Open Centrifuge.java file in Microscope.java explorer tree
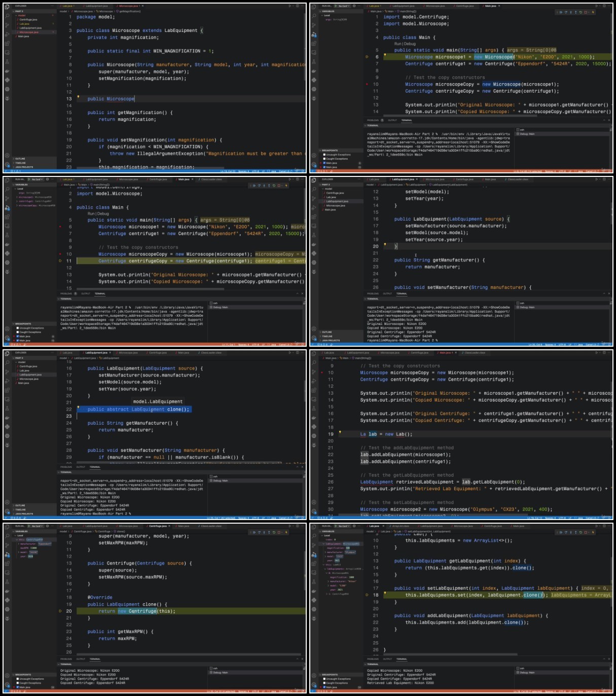 coord(28,19)
